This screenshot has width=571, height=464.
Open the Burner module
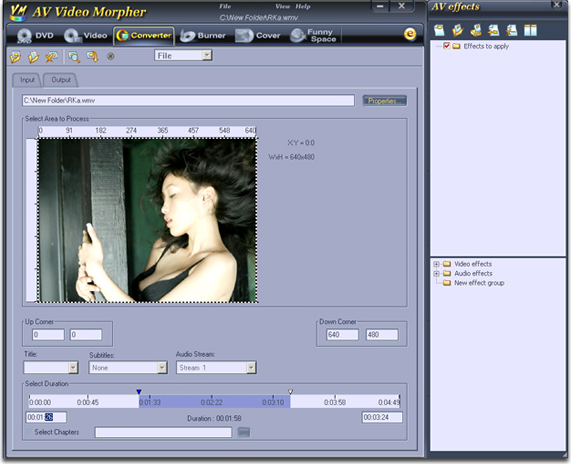(x=203, y=36)
